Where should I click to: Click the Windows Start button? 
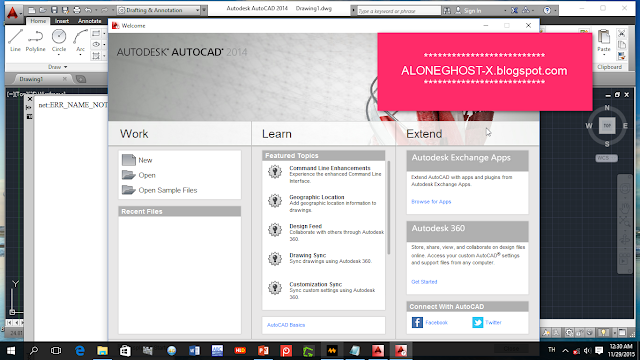[11, 351]
